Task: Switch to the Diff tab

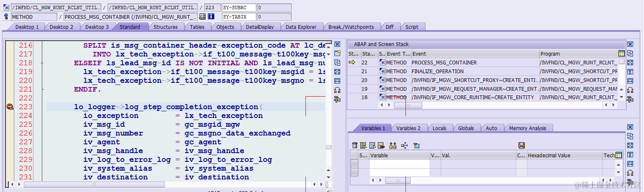Action: pos(390,27)
